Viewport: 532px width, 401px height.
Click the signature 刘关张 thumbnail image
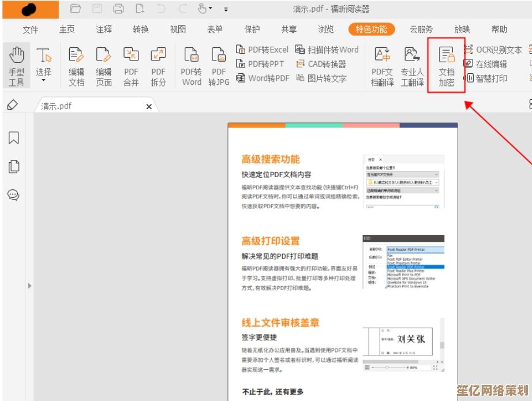coord(403,344)
